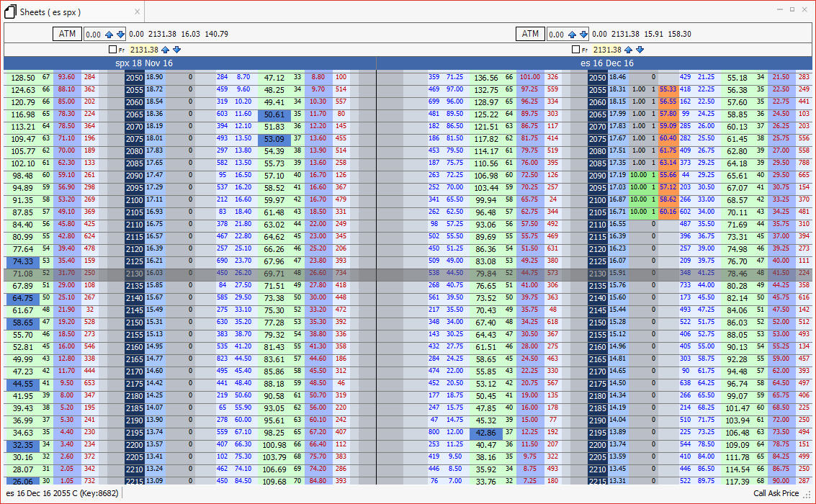Lower es underlying price 2131.38 with down arrow
Image resolution: width=816 pixels, height=504 pixels.
[x=640, y=50]
